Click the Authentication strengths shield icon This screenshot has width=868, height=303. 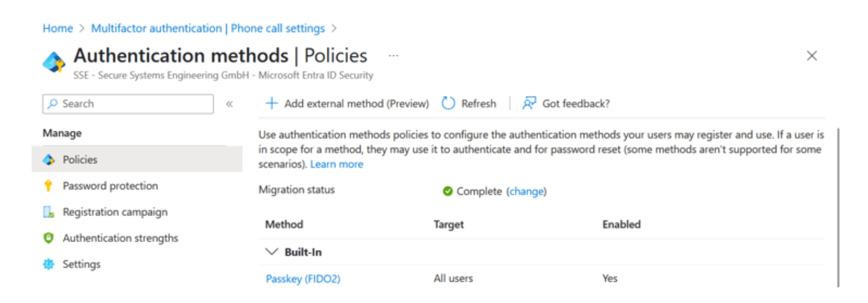(49, 238)
